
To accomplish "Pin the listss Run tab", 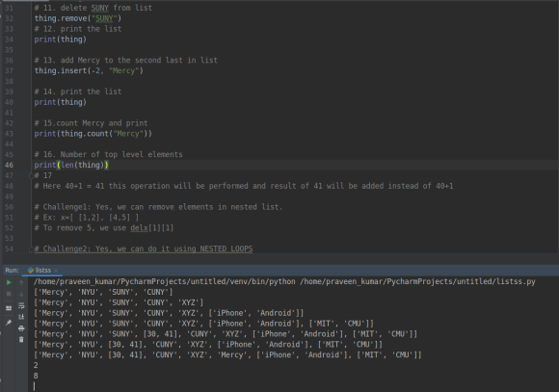I will point(9,323).
